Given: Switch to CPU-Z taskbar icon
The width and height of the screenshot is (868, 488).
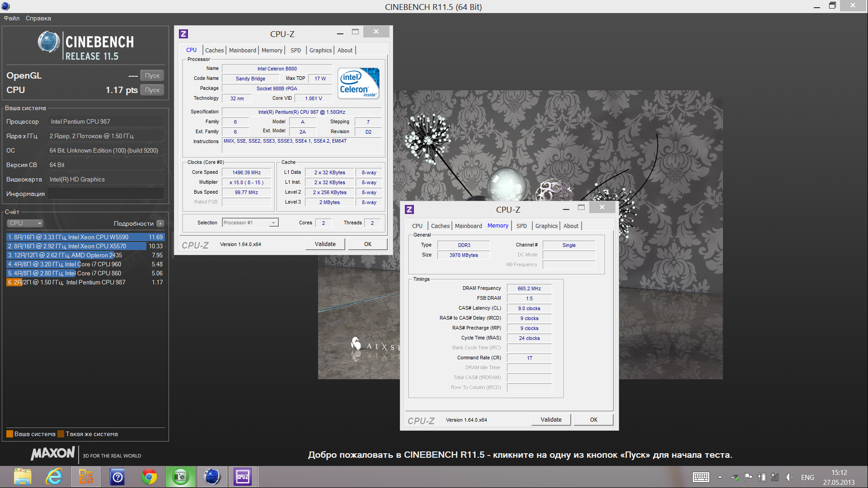Looking at the screenshot, I should tap(243, 477).
